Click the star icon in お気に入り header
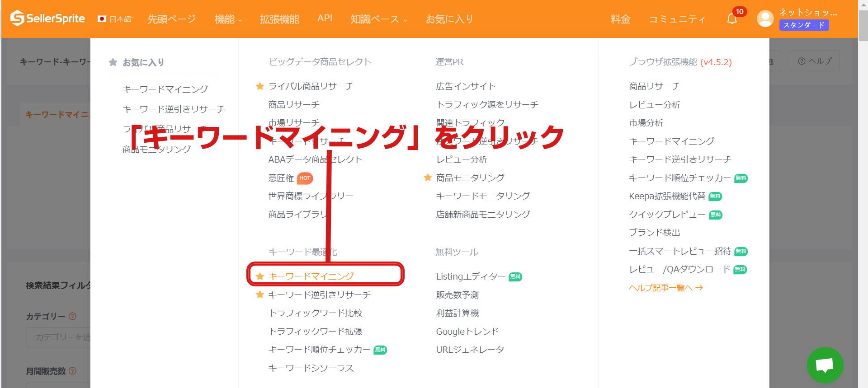The image size is (868, 388). click(113, 62)
